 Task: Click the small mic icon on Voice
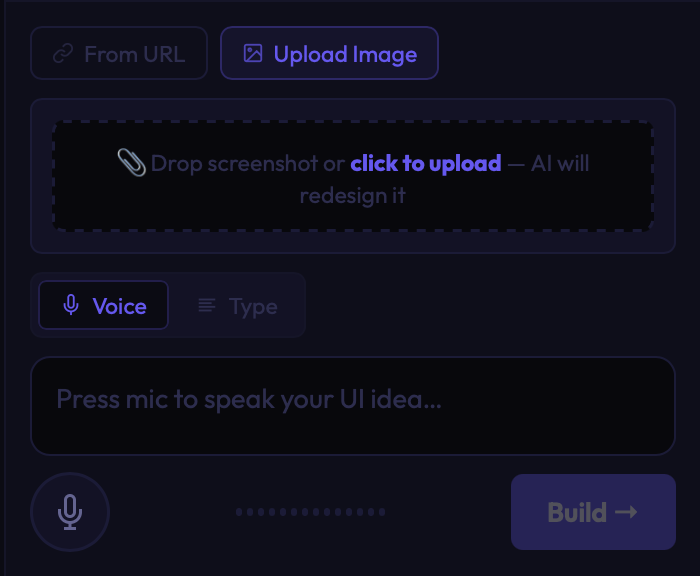[x=71, y=306]
